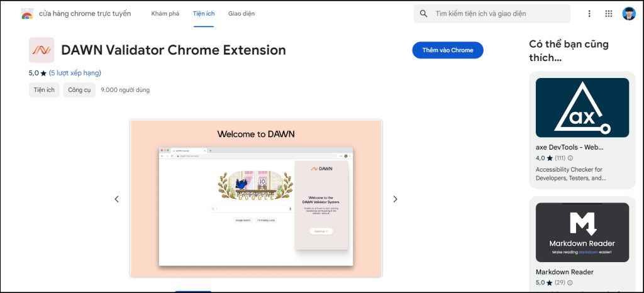644x293 pixels.
Task: Click the Công cụ category chip
Action: pos(79,90)
